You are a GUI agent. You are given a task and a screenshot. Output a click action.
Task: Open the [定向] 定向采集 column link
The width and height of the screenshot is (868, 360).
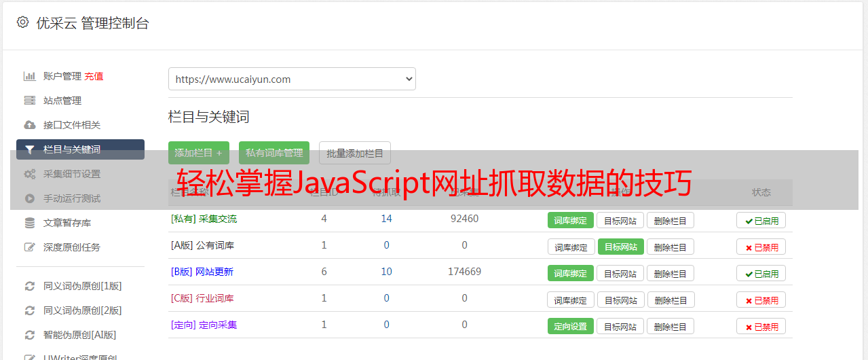(204, 325)
